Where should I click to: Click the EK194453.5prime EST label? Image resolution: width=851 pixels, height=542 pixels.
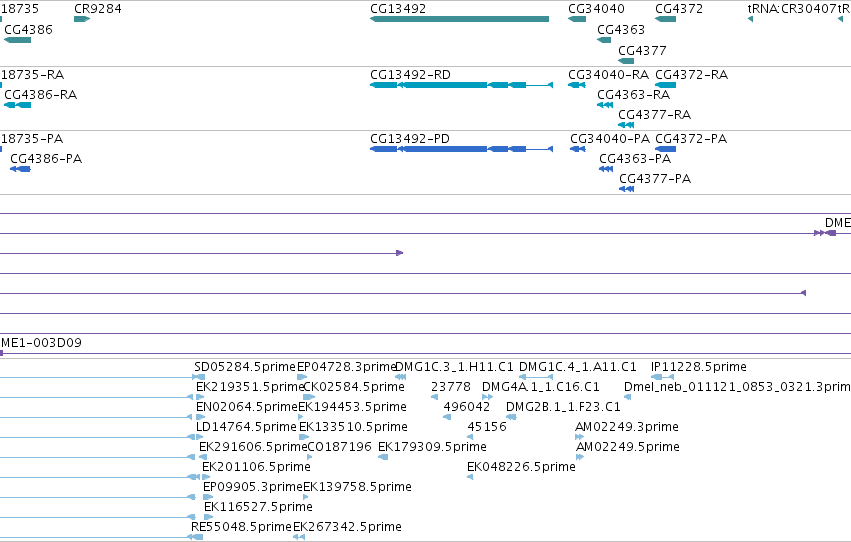pos(352,407)
